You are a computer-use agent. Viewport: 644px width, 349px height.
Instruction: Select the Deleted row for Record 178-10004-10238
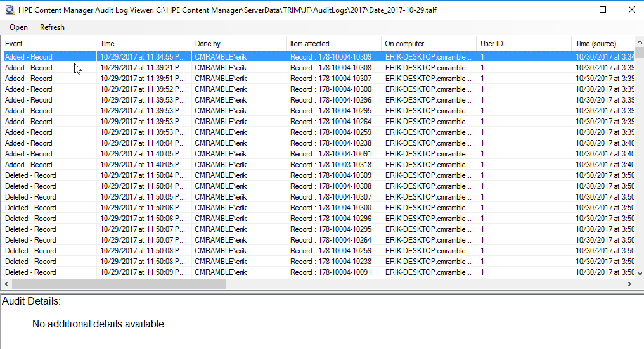click(x=318, y=262)
